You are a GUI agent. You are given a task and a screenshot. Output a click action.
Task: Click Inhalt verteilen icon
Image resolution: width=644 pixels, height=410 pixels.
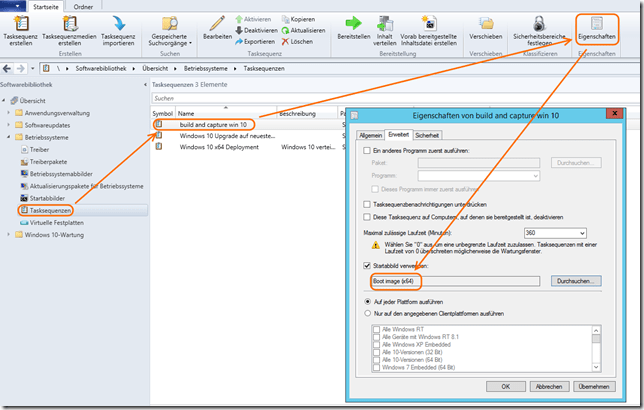(385, 28)
